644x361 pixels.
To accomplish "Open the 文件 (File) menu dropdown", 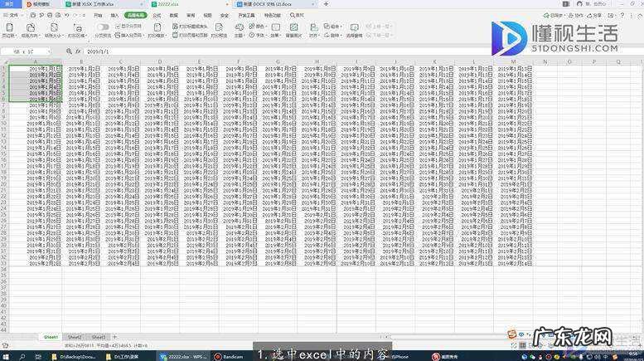I will click(14, 15).
